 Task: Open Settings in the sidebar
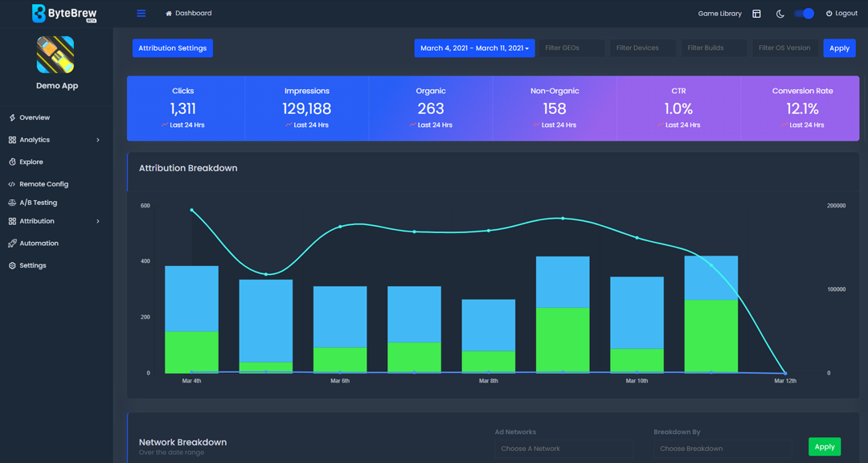[33, 265]
